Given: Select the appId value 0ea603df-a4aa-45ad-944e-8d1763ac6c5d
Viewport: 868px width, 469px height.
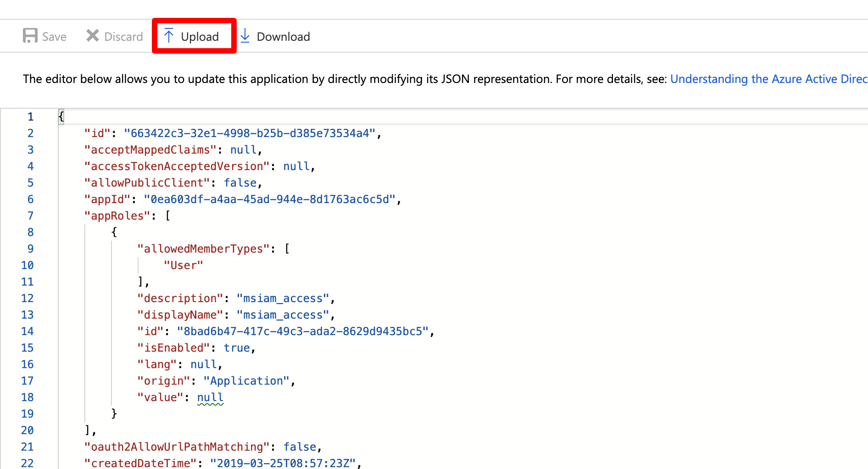Looking at the screenshot, I should coord(270,199).
